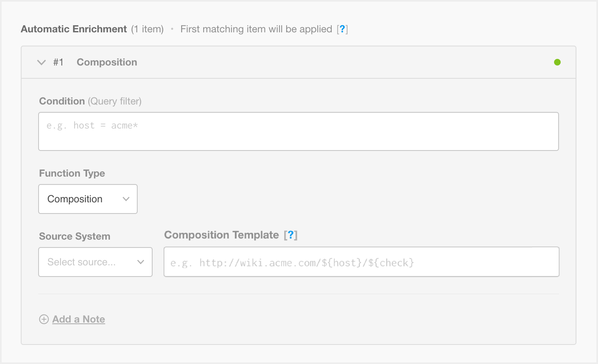Click the help icon beside the Automatic Enrichment header

tap(343, 29)
